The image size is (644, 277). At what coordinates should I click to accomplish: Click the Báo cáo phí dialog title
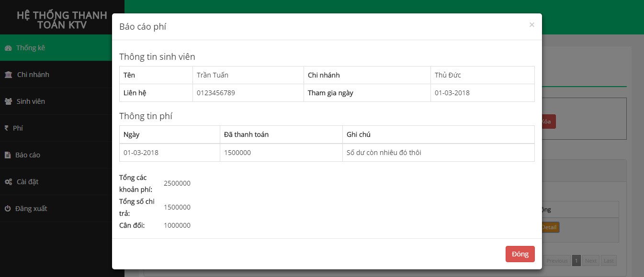coord(143,27)
